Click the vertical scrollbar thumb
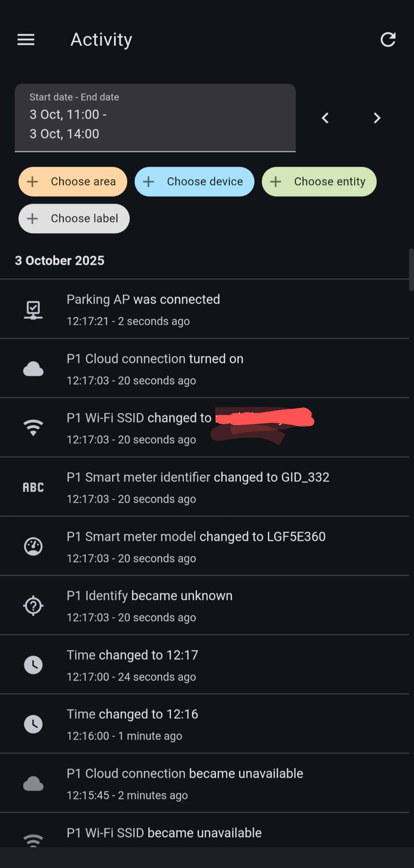This screenshot has height=868, width=414. 411,269
